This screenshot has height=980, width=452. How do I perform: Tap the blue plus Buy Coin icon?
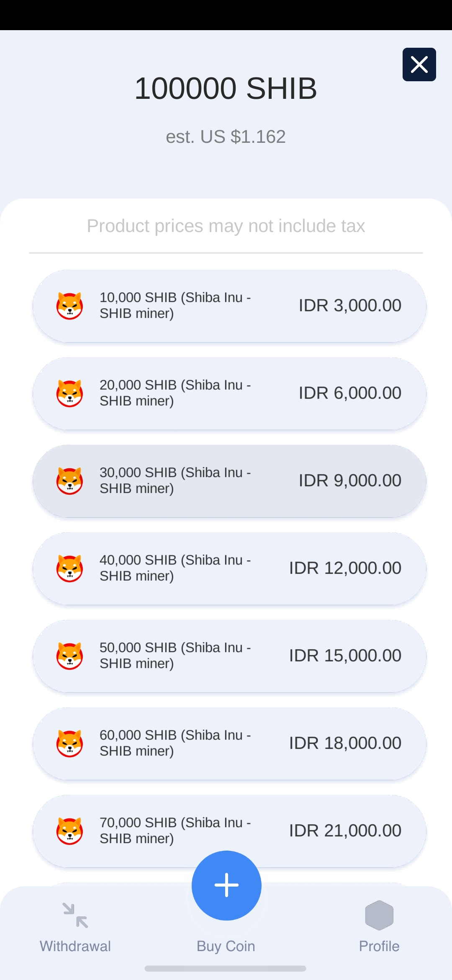click(x=226, y=885)
